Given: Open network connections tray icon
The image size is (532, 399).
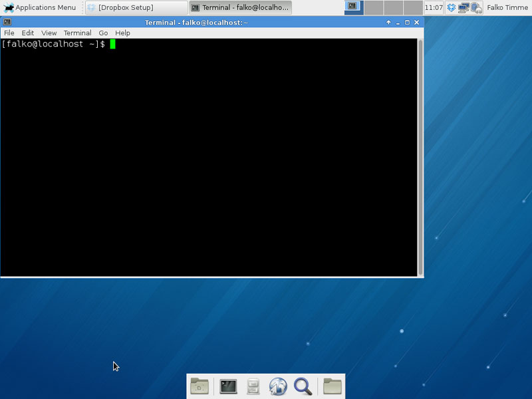Looking at the screenshot, I should point(464,7).
